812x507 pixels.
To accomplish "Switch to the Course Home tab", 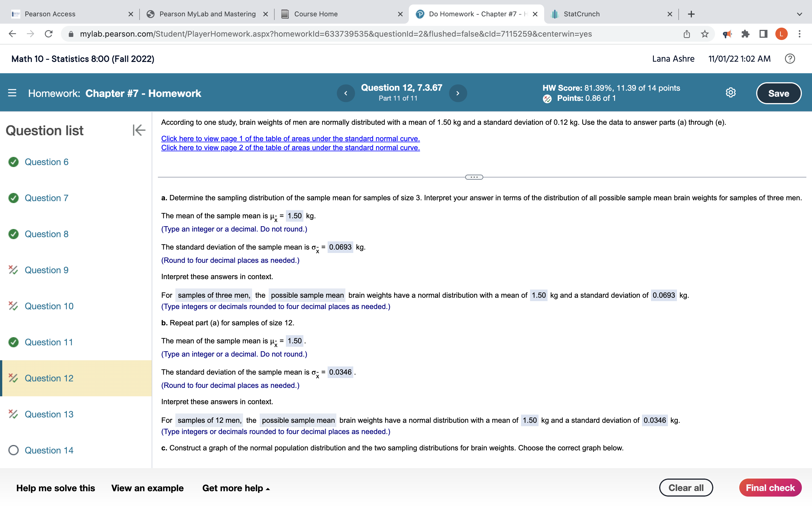I will click(x=316, y=14).
